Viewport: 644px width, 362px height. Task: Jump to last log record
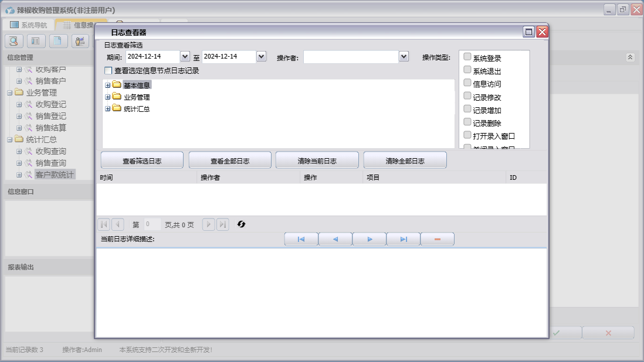point(404,239)
